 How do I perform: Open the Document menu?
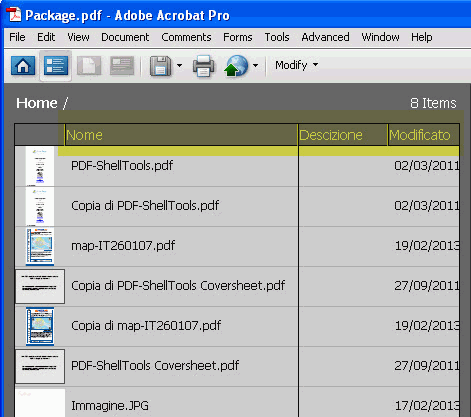pos(125,37)
